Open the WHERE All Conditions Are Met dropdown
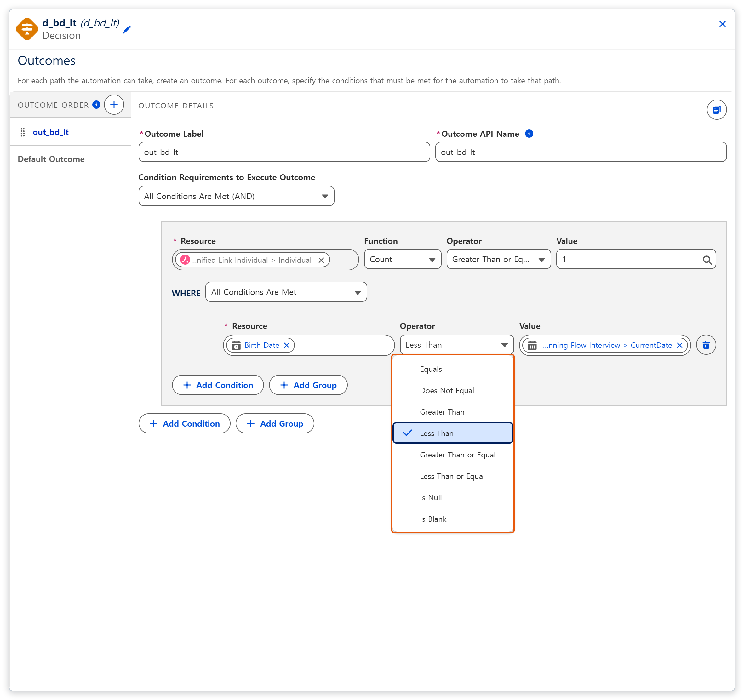 click(x=286, y=292)
